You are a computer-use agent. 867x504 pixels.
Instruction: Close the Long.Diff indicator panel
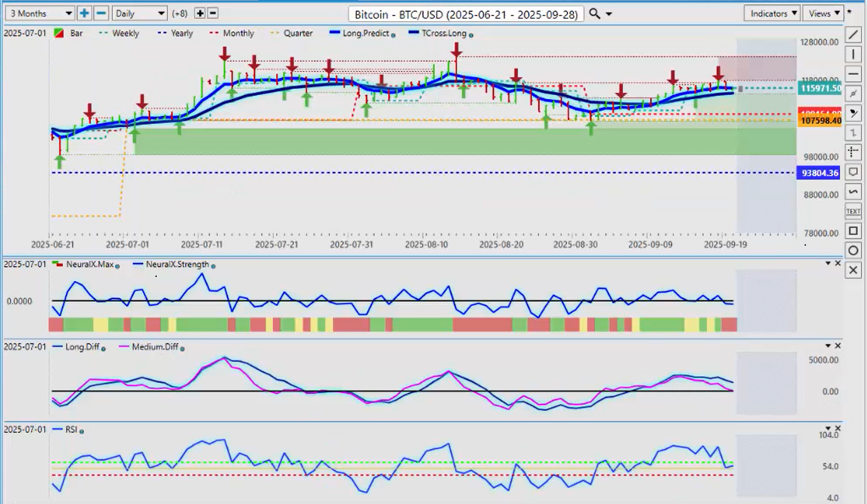837,346
